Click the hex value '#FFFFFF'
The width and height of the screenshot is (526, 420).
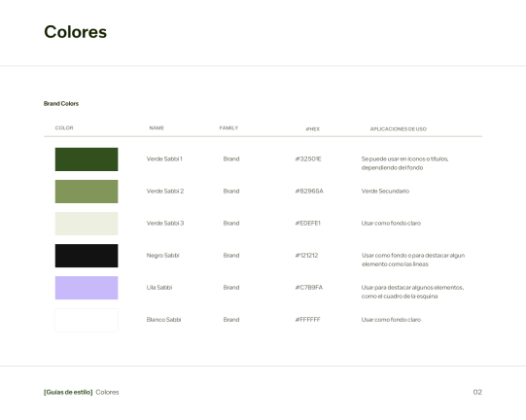[308, 320]
